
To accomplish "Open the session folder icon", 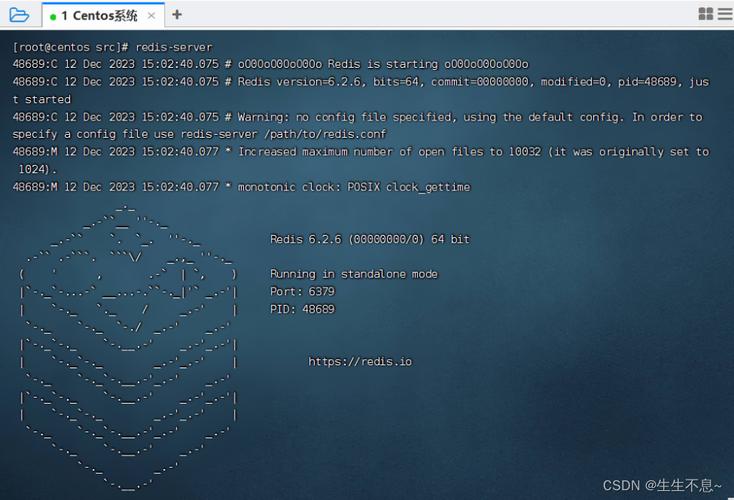I will [x=19, y=15].
